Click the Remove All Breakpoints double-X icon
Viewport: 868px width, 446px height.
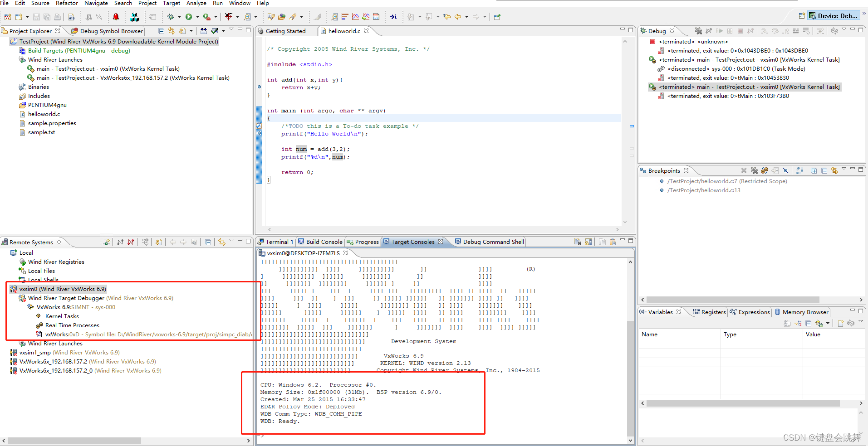coord(754,170)
